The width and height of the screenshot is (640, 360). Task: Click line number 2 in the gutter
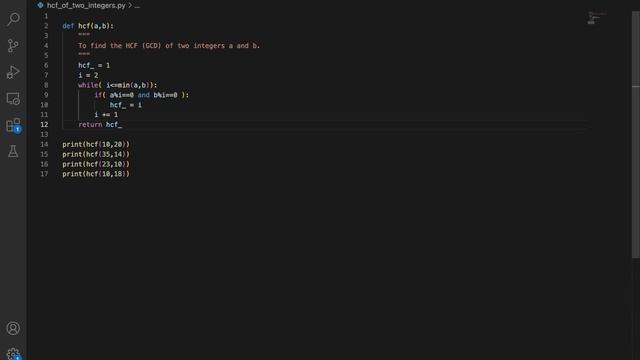pos(46,26)
